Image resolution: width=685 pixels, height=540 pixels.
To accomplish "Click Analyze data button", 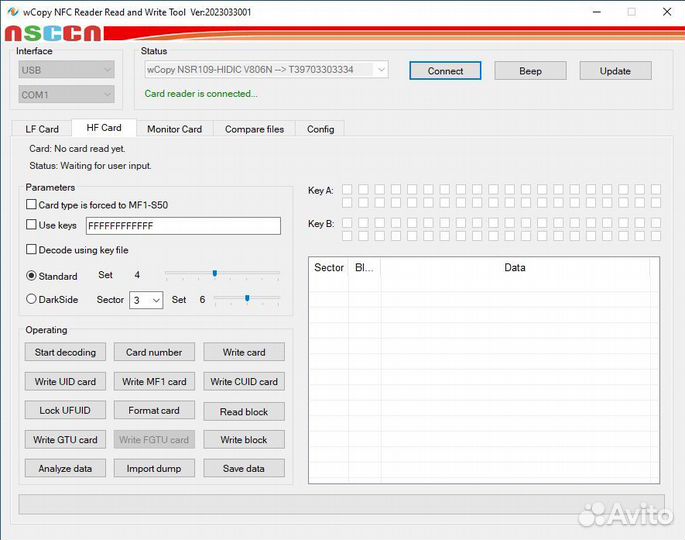I will (65, 468).
